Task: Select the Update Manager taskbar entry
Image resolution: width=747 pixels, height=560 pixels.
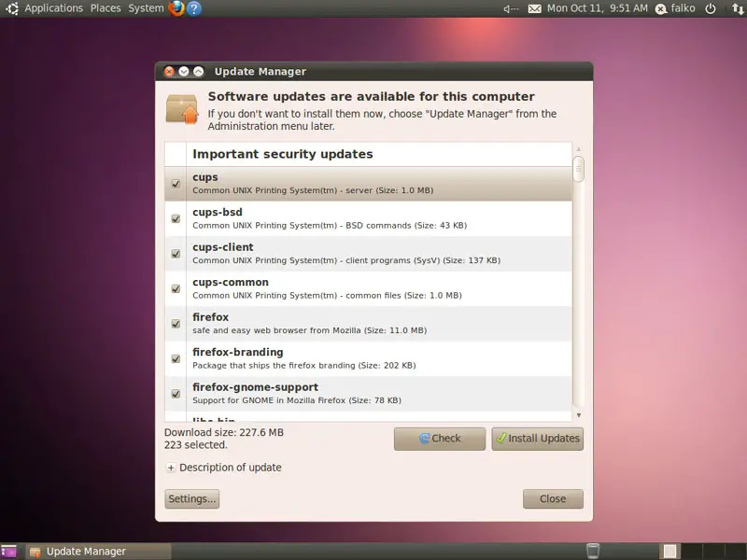Action: (x=99, y=552)
